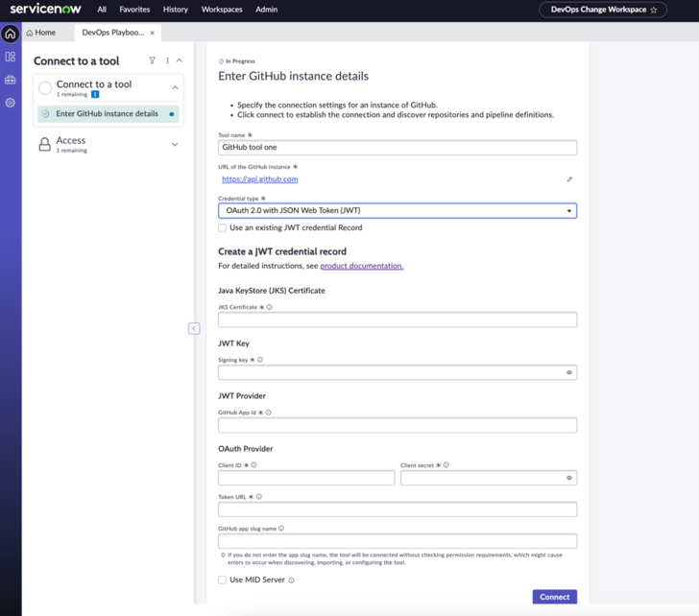Click the blue badge showing 1
Image resolution: width=699 pixels, height=616 pixels.
[x=95, y=94]
